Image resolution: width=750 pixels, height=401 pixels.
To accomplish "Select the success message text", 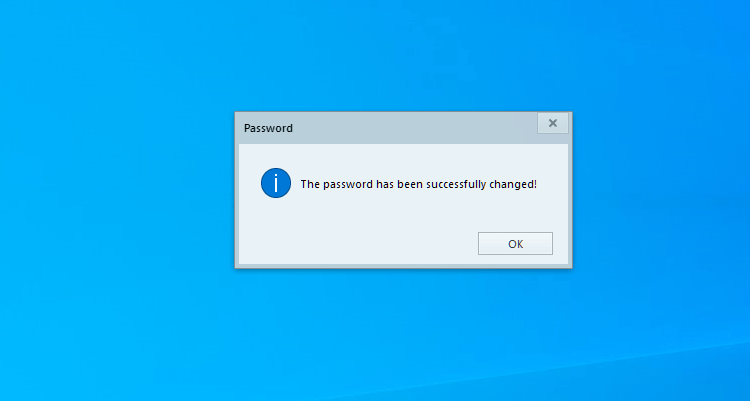I will click(x=419, y=184).
